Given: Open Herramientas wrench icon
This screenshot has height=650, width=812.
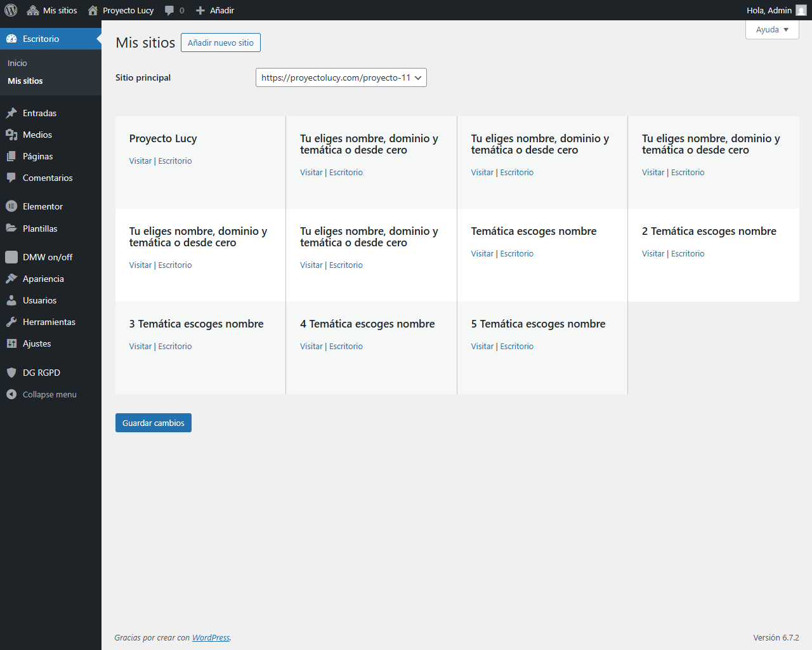Looking at the screenshot, I should (x=11, y=322).
